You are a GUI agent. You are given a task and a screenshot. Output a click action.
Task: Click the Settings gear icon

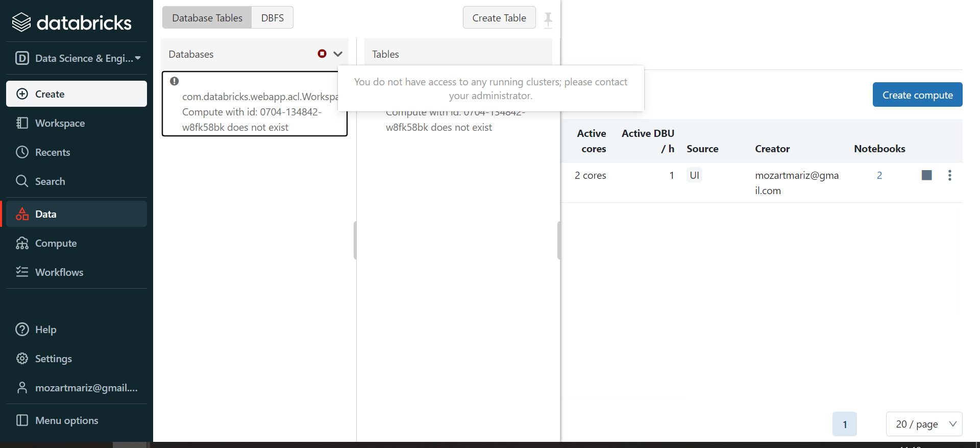coord(22,359)
